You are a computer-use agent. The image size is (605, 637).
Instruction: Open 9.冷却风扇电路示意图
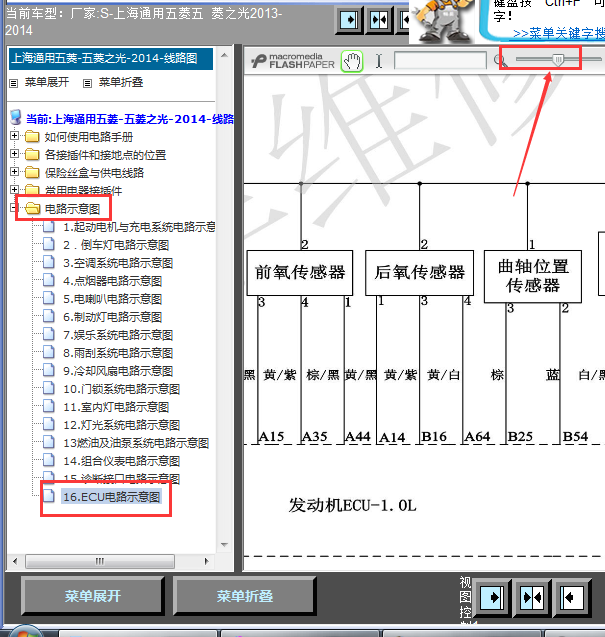click(x=118, y=370)
